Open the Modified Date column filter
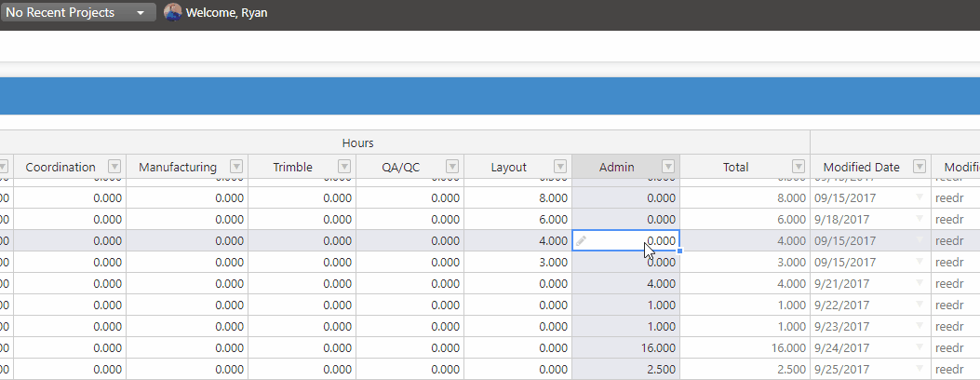 tap(920, 166)
